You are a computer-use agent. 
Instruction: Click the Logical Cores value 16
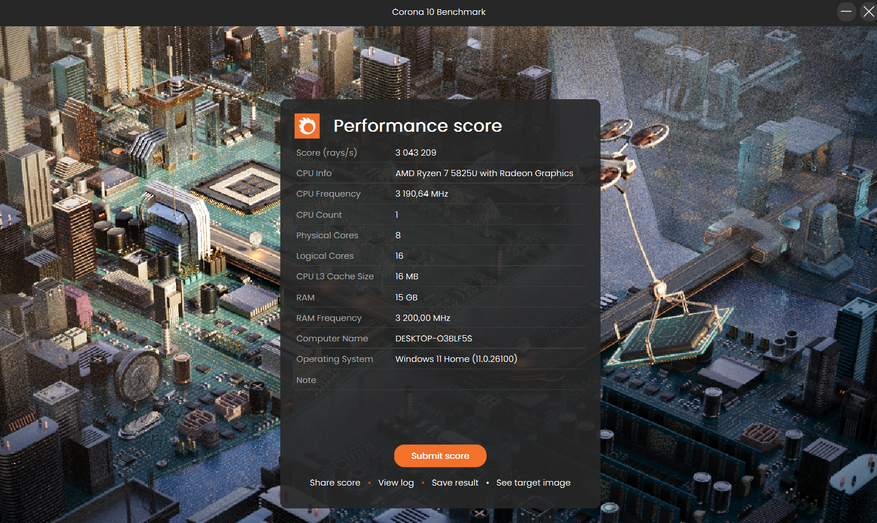pyautogui.click(x=399, y=256)
